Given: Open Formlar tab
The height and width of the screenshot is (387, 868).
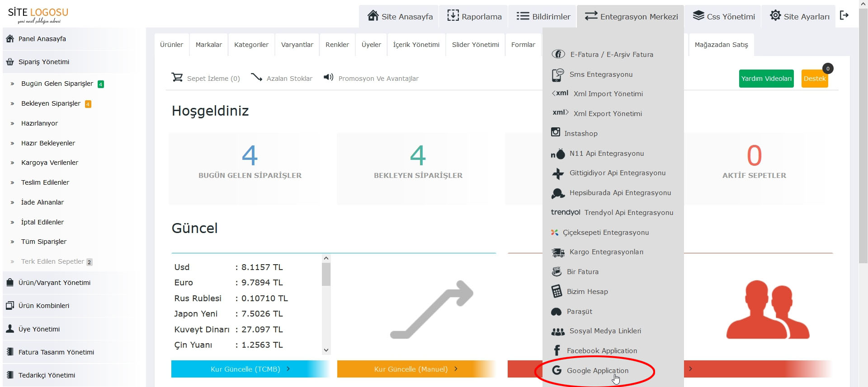Looking at the screenshot, I should (523, 45).
